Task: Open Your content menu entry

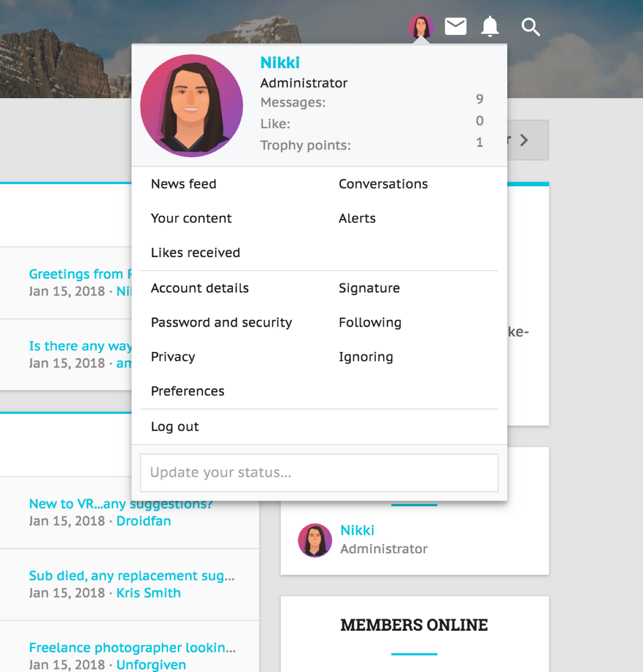Action: point(191,219)
